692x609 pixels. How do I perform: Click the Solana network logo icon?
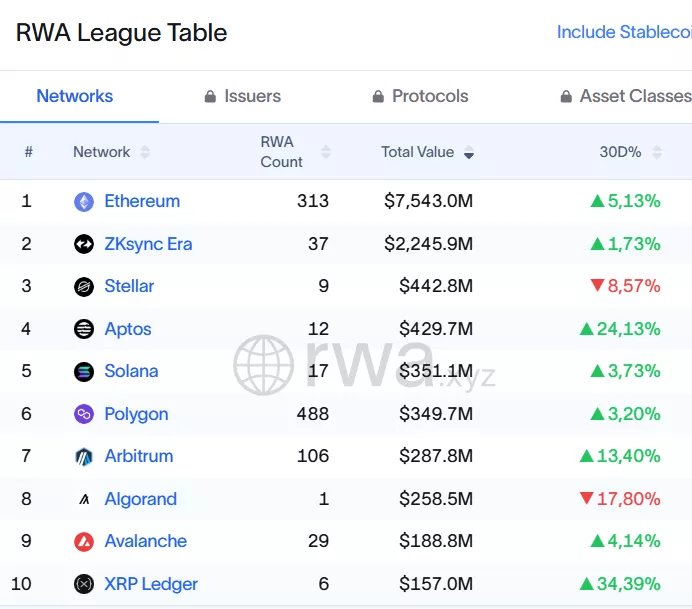point(84,372)
